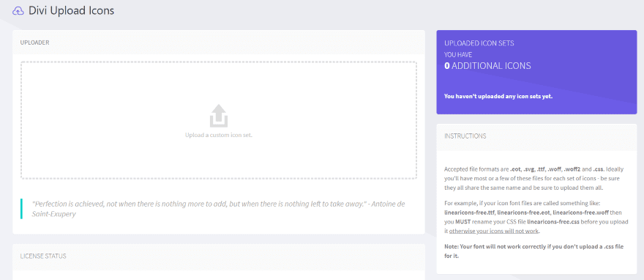Click the teal quote accent bar
644x280 pixels.
tap(21, 209)
